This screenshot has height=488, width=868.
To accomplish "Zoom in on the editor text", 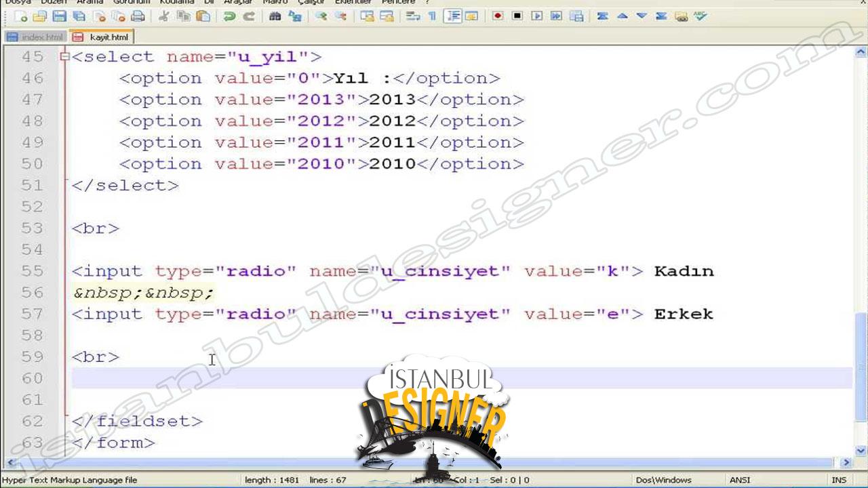I will coord(321,16).
